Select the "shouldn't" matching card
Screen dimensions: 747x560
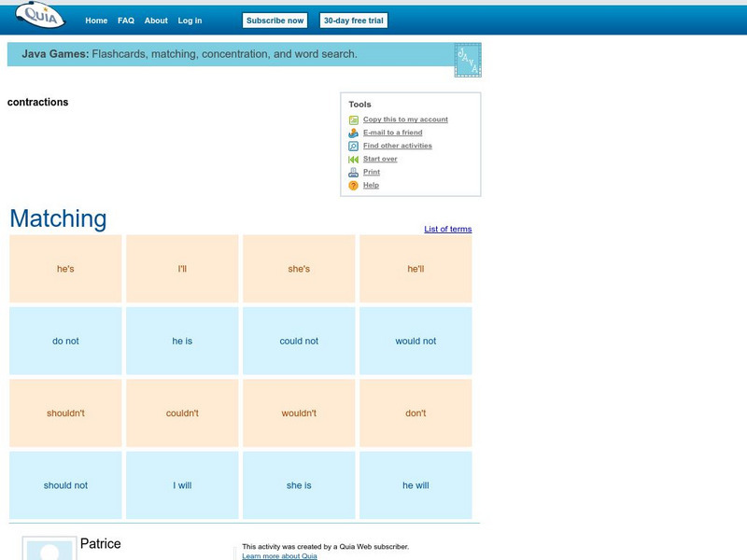coord(63,413)
